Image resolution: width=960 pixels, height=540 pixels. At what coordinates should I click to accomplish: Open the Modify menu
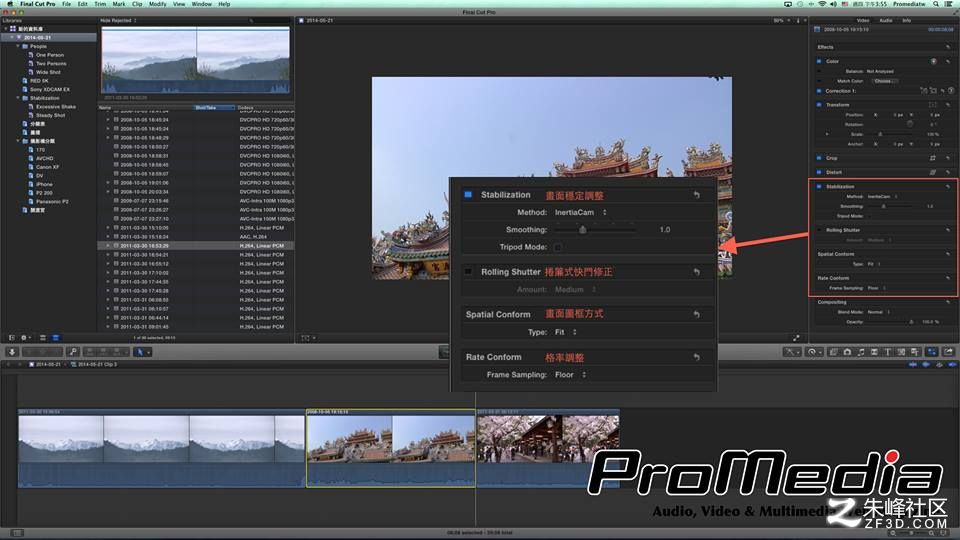157,4
